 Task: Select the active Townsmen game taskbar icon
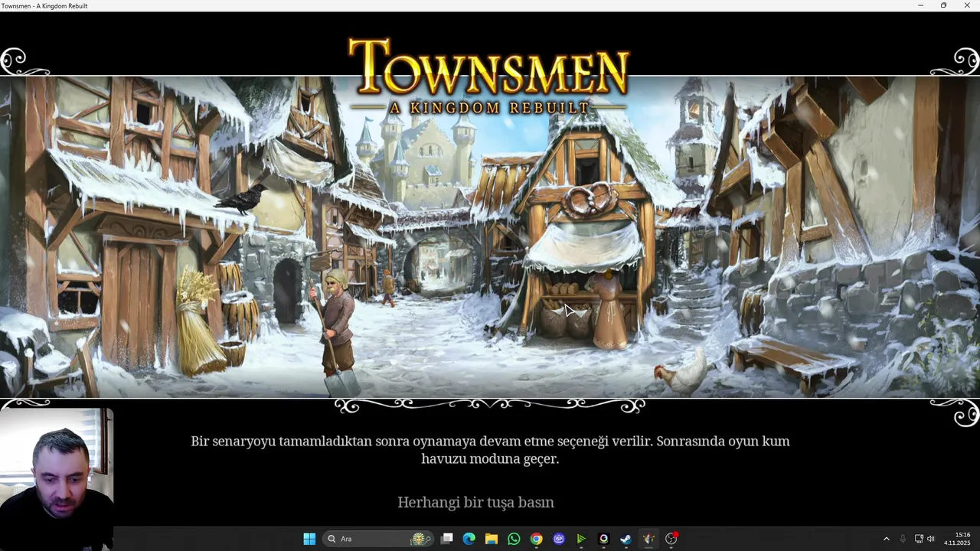coord(648,539)
